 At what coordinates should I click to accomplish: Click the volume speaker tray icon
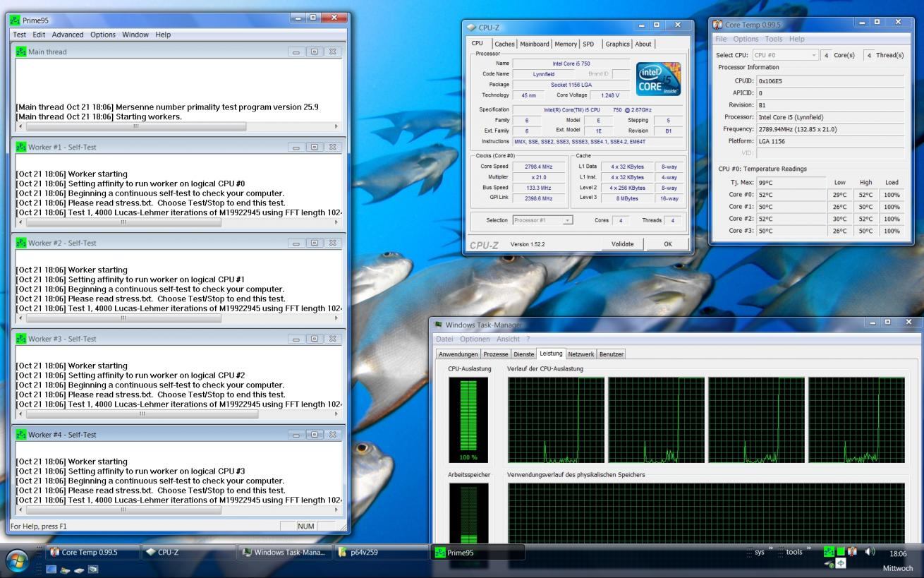[869, 551]
